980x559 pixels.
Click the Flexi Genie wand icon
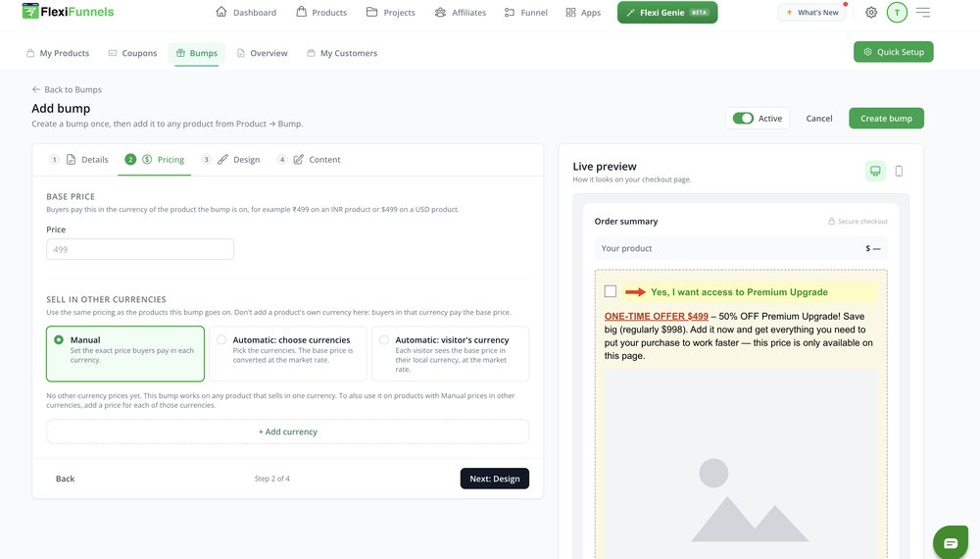pos(630,13)
